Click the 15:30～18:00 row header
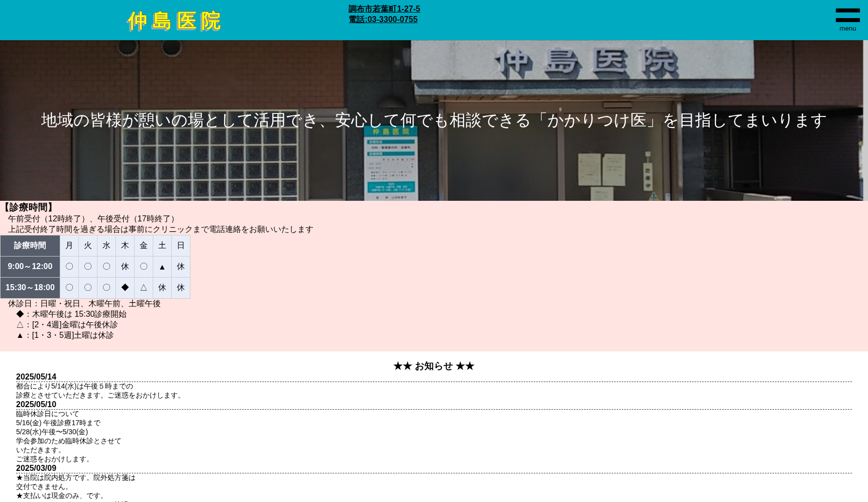 (x=30, y=288)
